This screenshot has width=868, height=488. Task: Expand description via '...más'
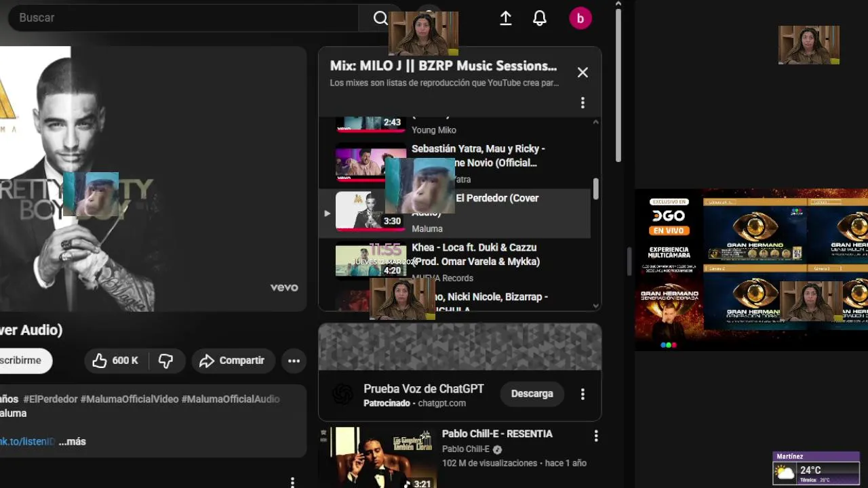72,441
